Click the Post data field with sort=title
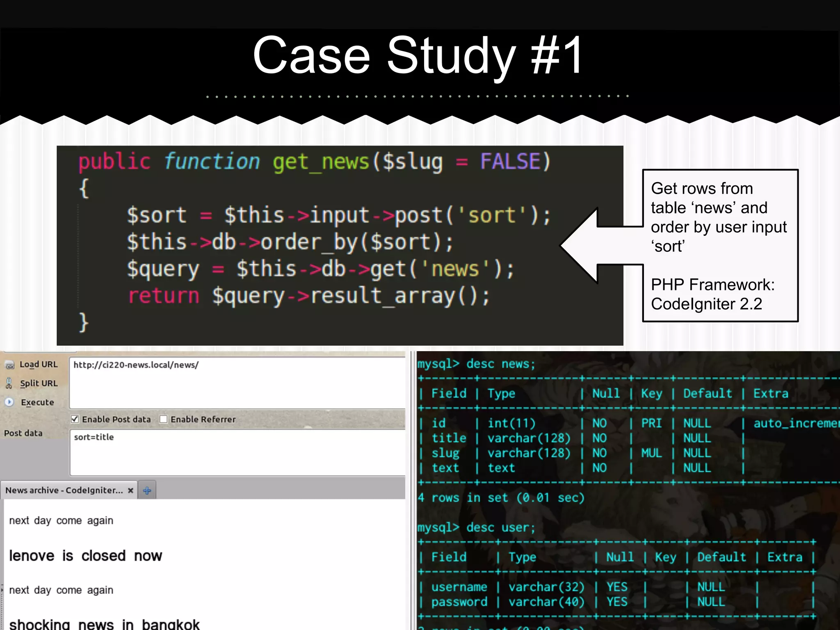This screenshot has height=630, width=840. (237, 452)
